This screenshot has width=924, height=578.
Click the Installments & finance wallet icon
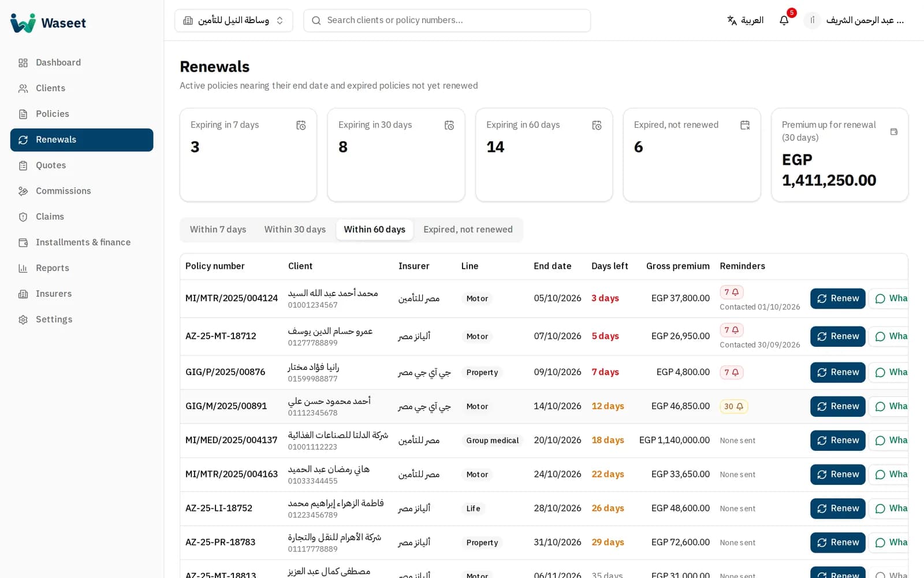23,242
